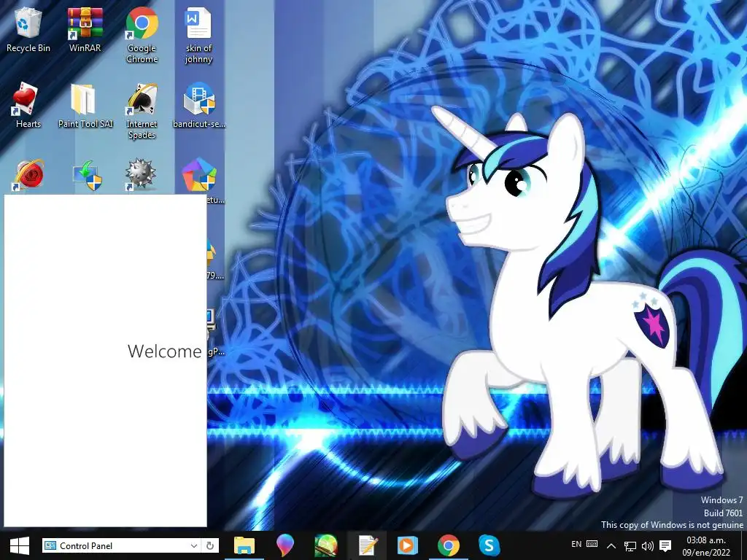Launch WinRAR from the desktop

coord(85,29)
